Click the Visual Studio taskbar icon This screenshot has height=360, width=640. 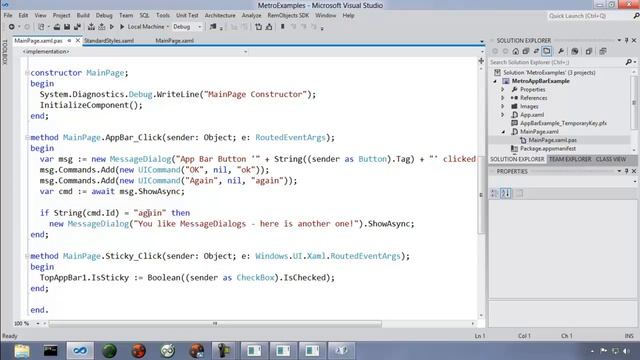(x=80, y=351)
